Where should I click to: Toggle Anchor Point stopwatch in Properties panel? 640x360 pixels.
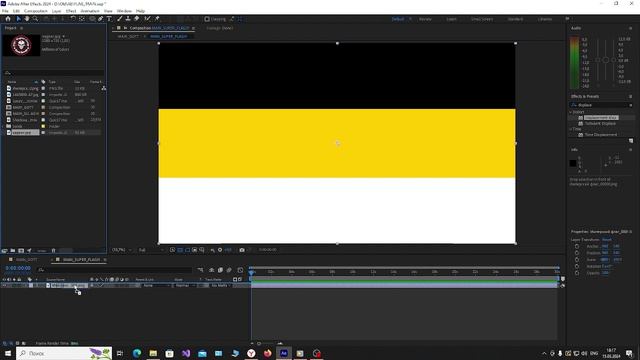click(577, 246)
